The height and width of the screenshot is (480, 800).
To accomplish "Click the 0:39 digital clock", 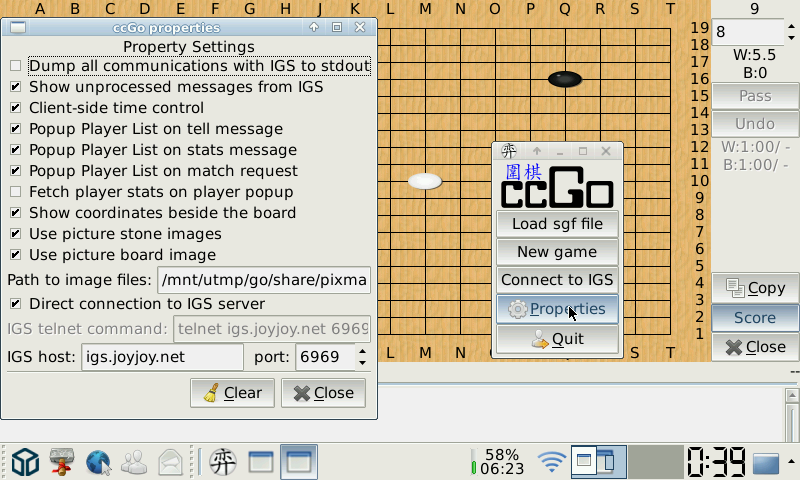I will [716, 462].
